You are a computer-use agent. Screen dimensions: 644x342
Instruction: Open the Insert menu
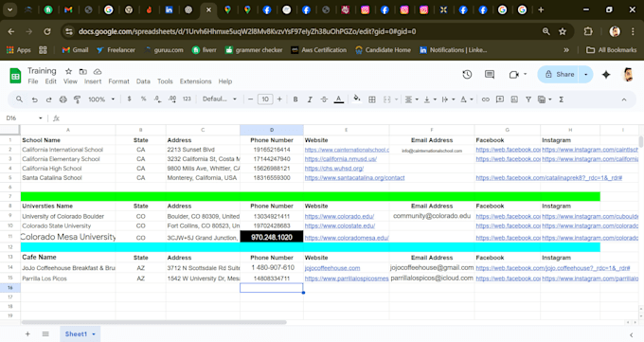click(93, 81)
